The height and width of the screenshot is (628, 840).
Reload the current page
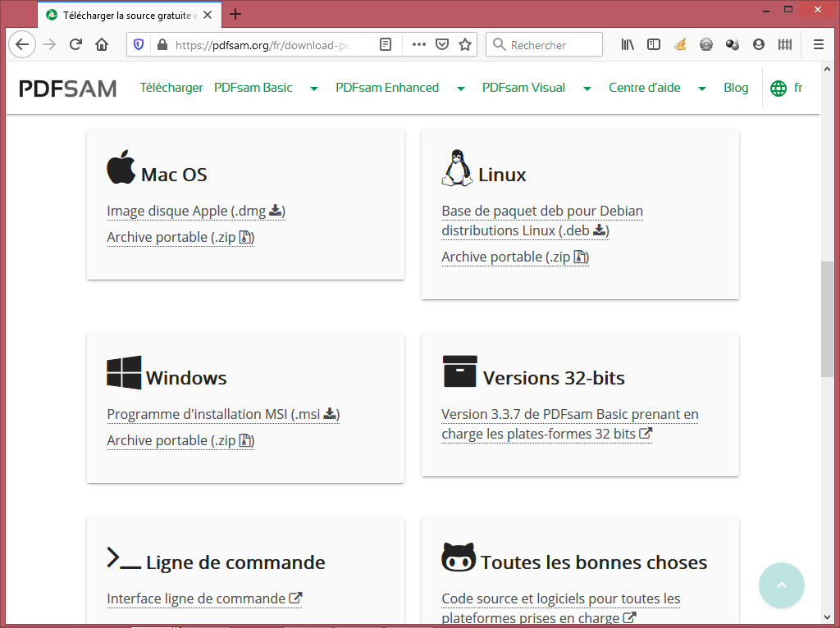pos(75,44)
